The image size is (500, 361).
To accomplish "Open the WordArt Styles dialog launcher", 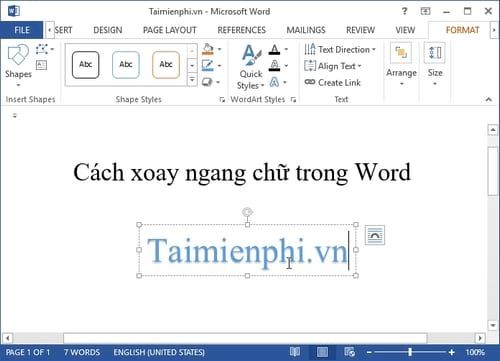I will (293, 99).
